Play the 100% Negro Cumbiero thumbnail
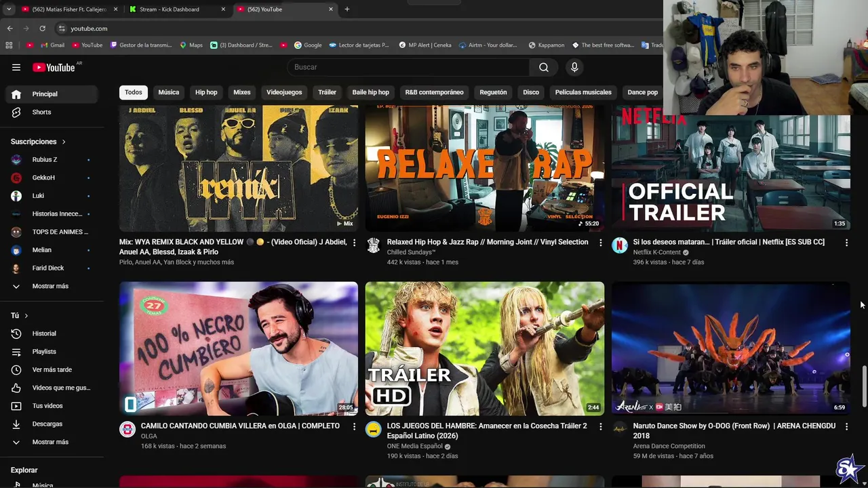The image size is (868, 488). pos(239,348)
